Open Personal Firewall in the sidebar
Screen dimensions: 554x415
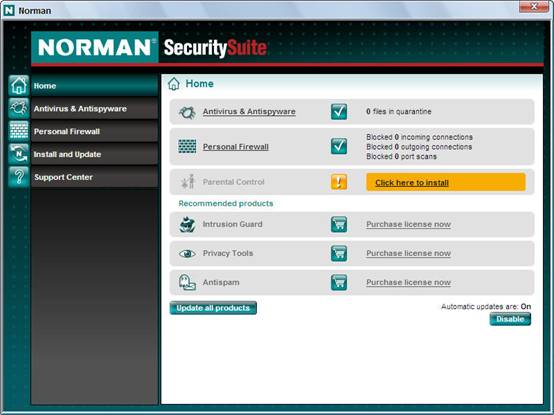94,131
